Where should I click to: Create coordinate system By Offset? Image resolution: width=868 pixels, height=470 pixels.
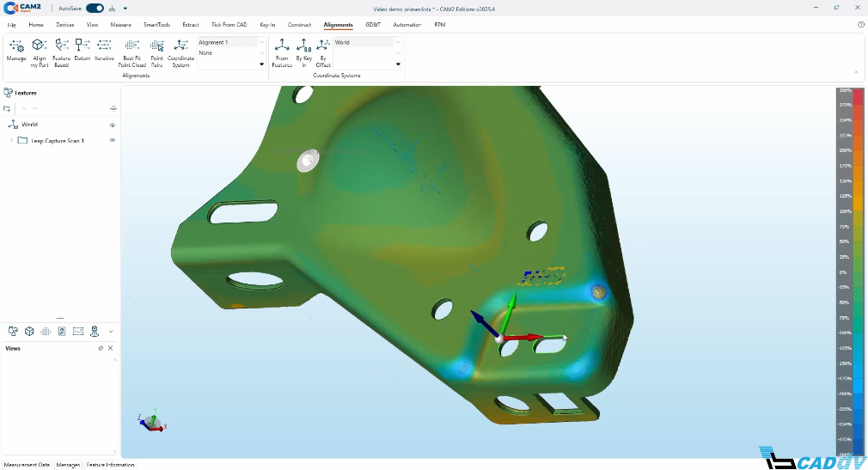coord(323,53)
